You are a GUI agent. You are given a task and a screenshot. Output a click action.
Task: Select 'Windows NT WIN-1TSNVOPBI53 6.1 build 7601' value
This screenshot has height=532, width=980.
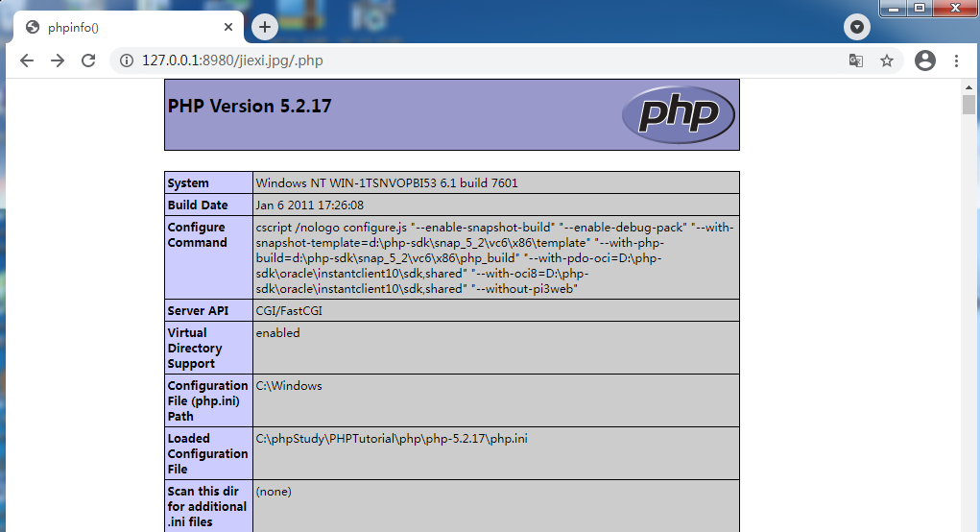point(387,183)
